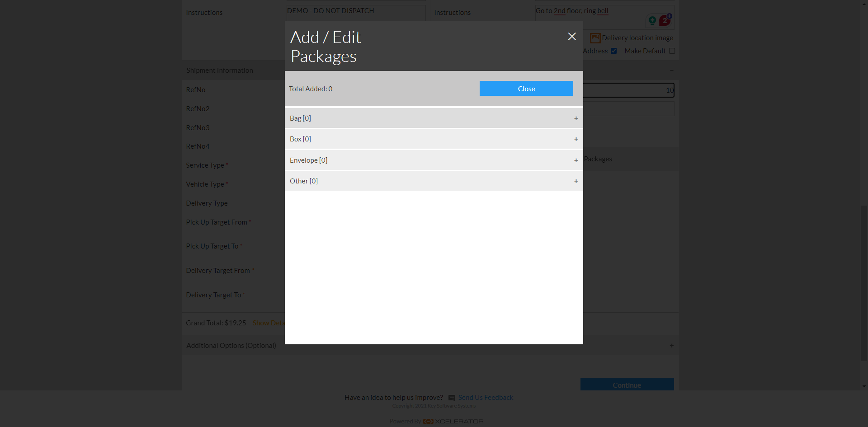Expand the Other [0] package row

pos(434,181)
